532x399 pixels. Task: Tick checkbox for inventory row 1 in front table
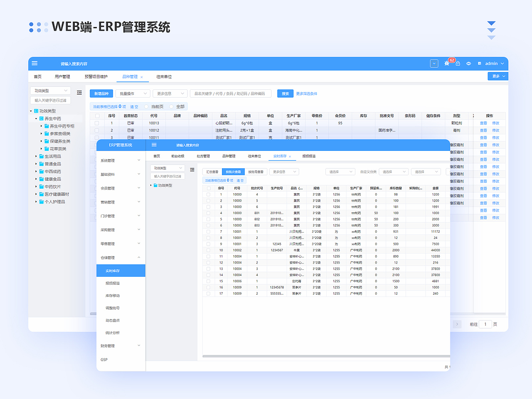(209, 195)
